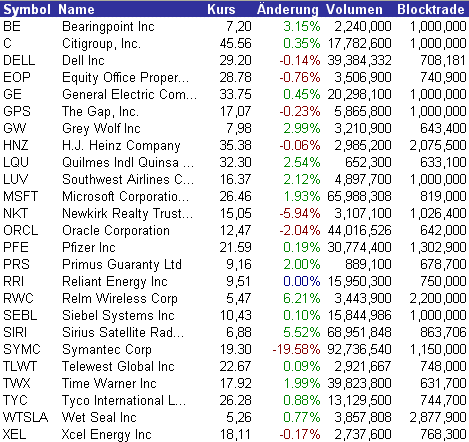This screenshot has width=469, height=442.
Task: Sort by Änderung column header
Action: pos(288,9)
